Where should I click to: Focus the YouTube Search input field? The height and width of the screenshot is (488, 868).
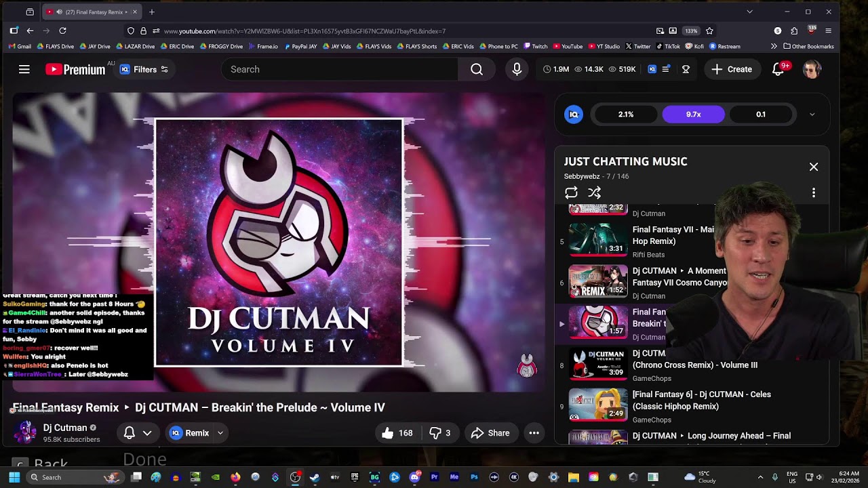(x=340, y=69)
